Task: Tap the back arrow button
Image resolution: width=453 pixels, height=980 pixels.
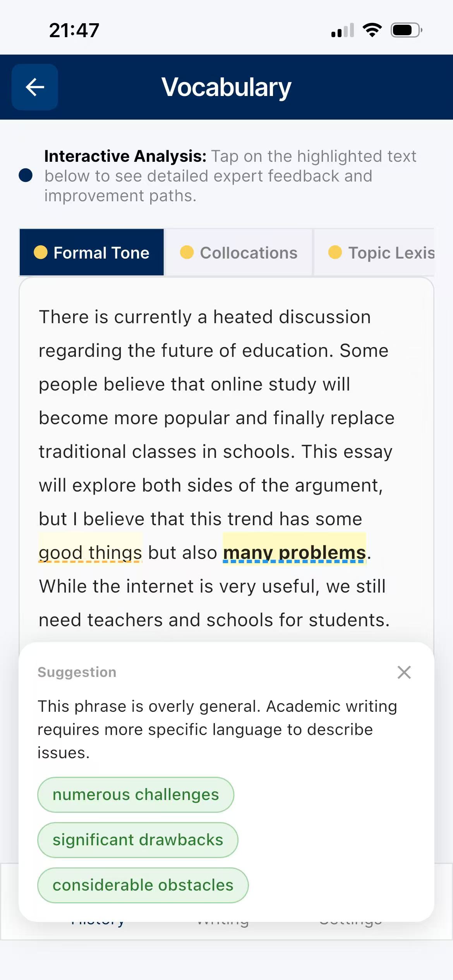Action: [35, 87]
